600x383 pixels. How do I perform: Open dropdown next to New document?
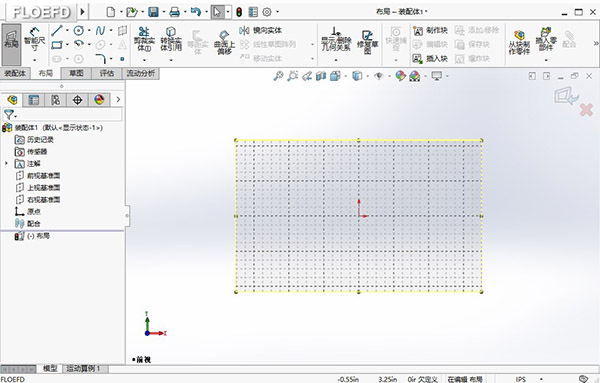(121, 12)
